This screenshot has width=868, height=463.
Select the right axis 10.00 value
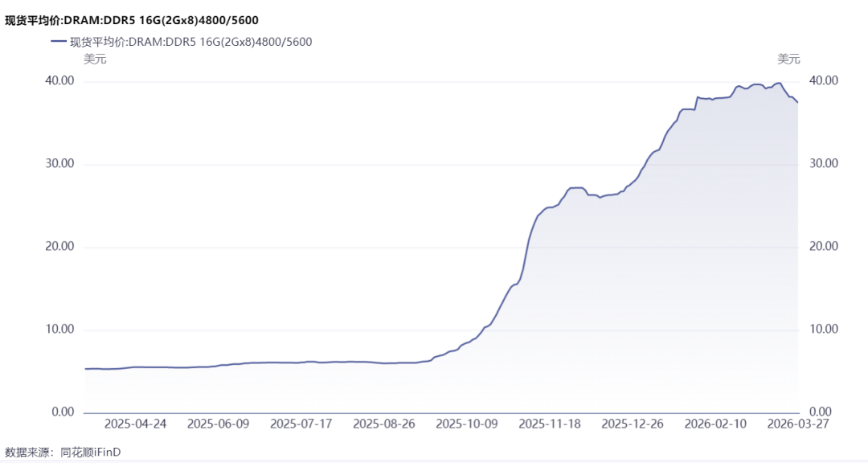[x=824, y=330]
